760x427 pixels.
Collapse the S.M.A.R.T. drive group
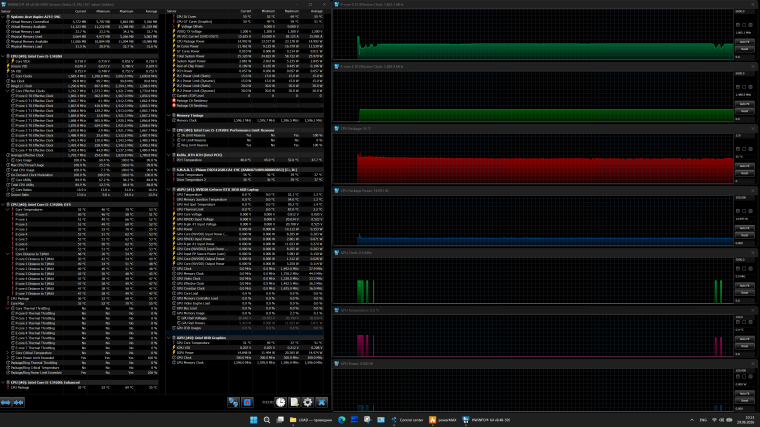click(x=169, y=170)
